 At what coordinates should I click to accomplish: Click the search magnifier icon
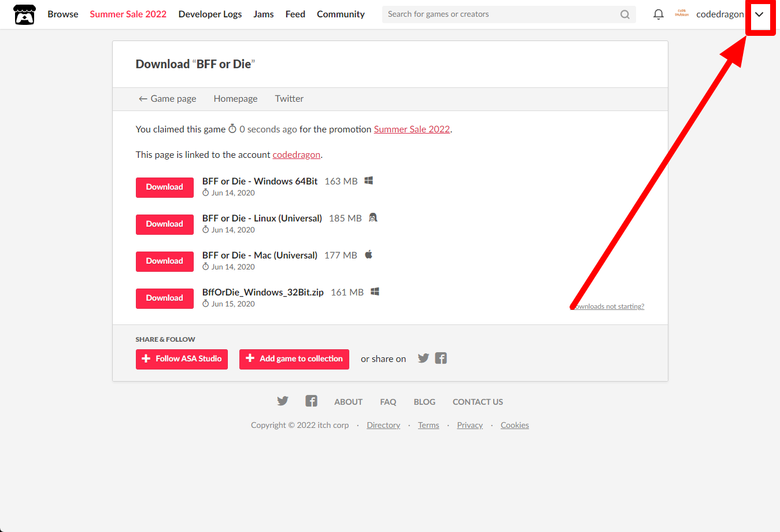(625, 14)
